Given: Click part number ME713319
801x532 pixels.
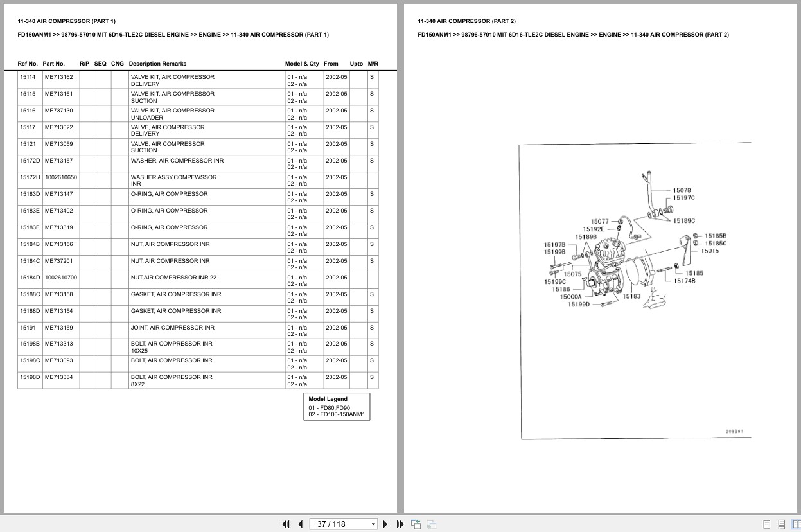Looking at the screenshot, I should click(59, 227).
